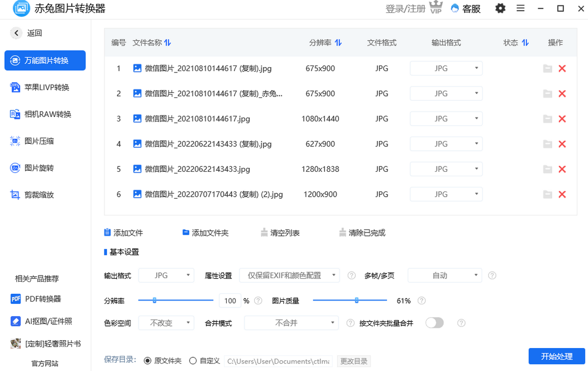Image resolution: width=588 pixels, height=371 pixels.
Task: Select the 相机RAW转换 feature
Action: [45, 114]
